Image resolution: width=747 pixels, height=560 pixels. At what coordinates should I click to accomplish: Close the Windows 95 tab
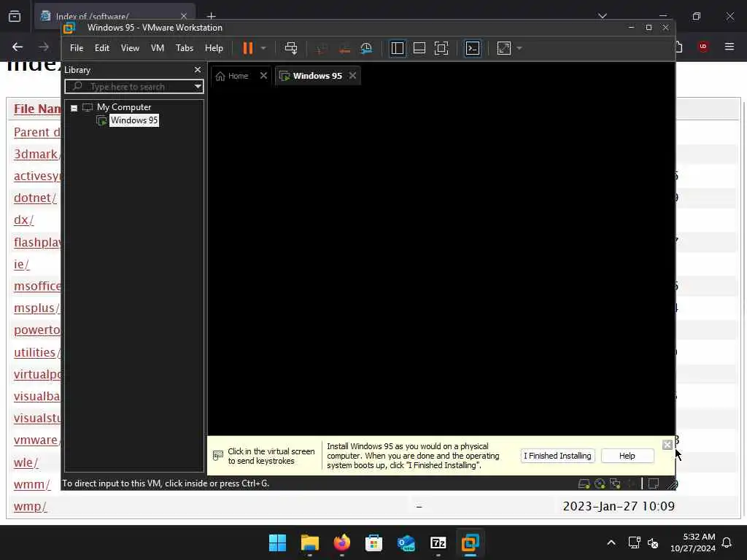pyautogui.click(x=352, y=75)
